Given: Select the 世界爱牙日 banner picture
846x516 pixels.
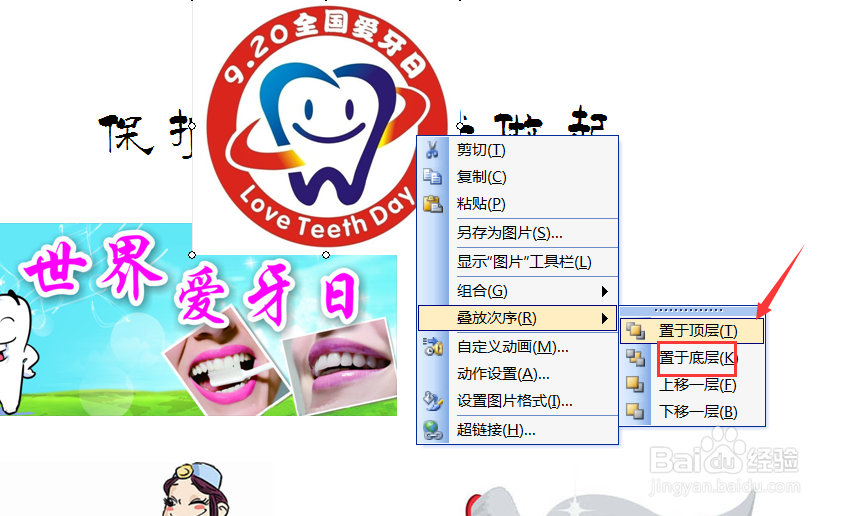Looking at the screenshot, I should point(198,320).
